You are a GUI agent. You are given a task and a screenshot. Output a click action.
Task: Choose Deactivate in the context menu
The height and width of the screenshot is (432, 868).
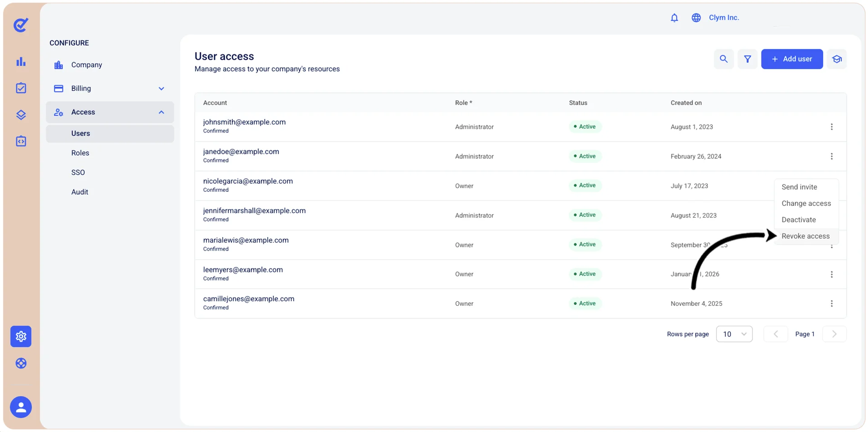(x=806, y=219)
